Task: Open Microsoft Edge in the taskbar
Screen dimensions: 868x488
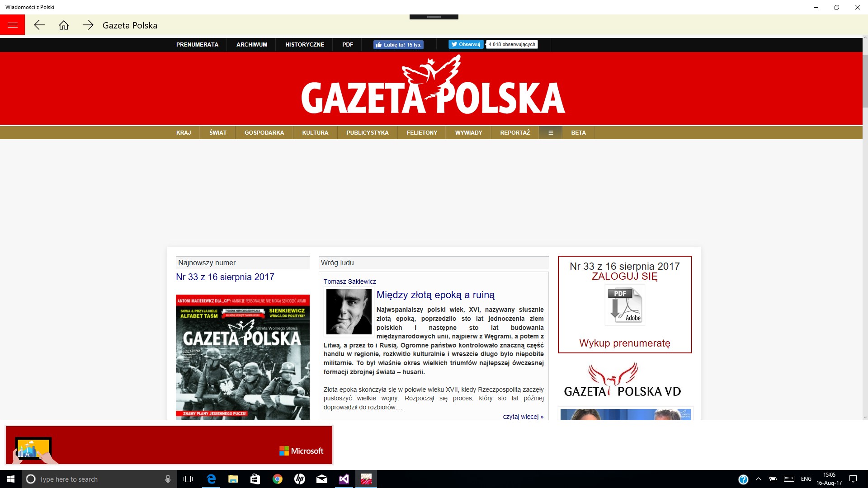Action: point(211,479)
